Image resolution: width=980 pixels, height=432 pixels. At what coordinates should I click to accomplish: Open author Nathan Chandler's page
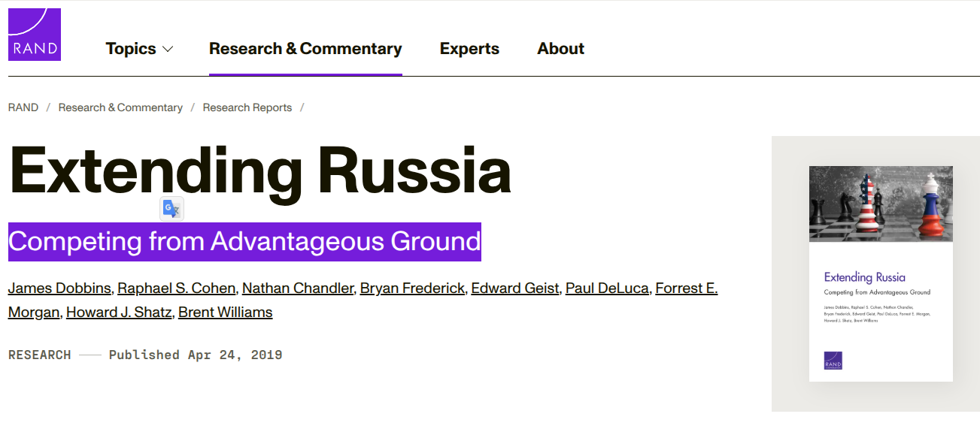pos(298,289)
